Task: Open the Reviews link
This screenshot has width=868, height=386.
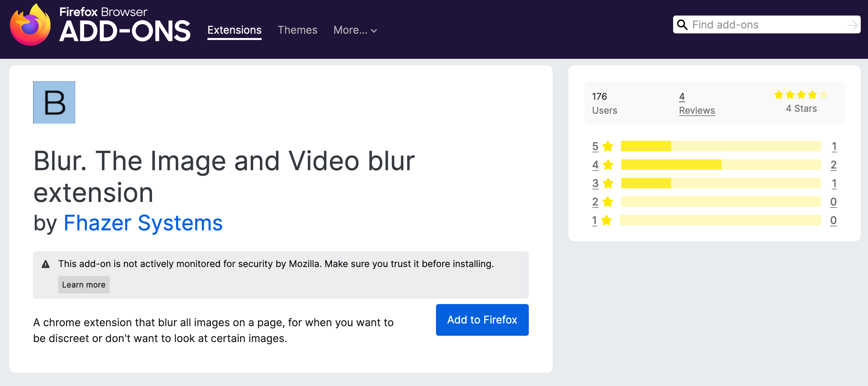Action: pyautogui.click(x=697, y=110)
